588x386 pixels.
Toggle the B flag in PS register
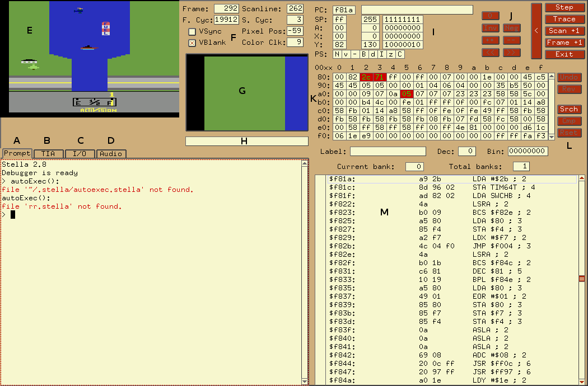(x=364, y=54)
